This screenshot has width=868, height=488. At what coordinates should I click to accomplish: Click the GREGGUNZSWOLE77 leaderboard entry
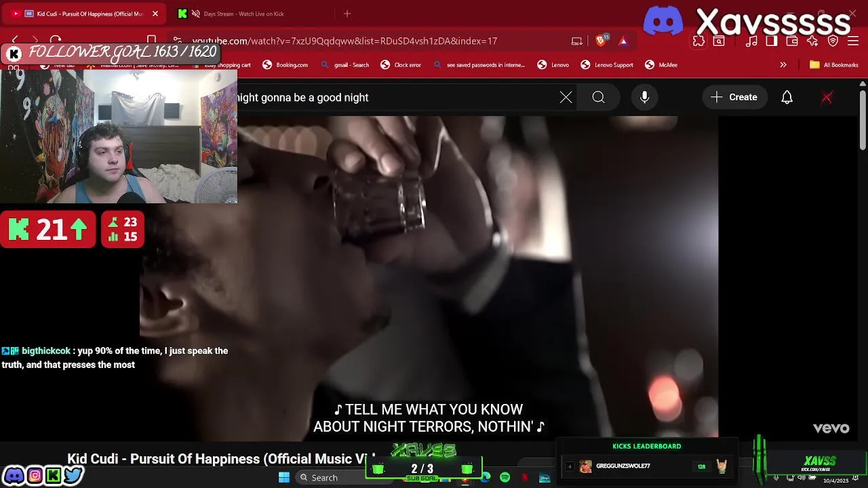click(x=646, y=466)
